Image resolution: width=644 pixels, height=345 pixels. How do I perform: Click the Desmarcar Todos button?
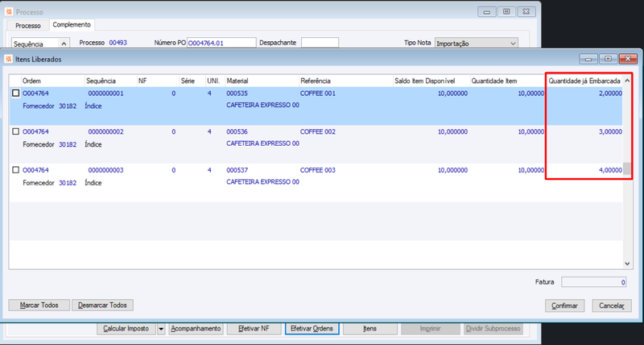click(x=102, y=306)
